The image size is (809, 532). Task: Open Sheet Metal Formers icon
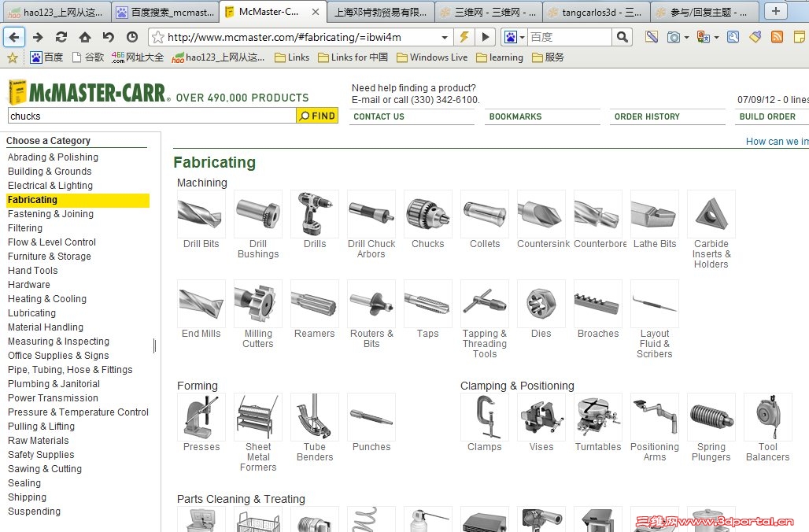click(x=258, y=417)
